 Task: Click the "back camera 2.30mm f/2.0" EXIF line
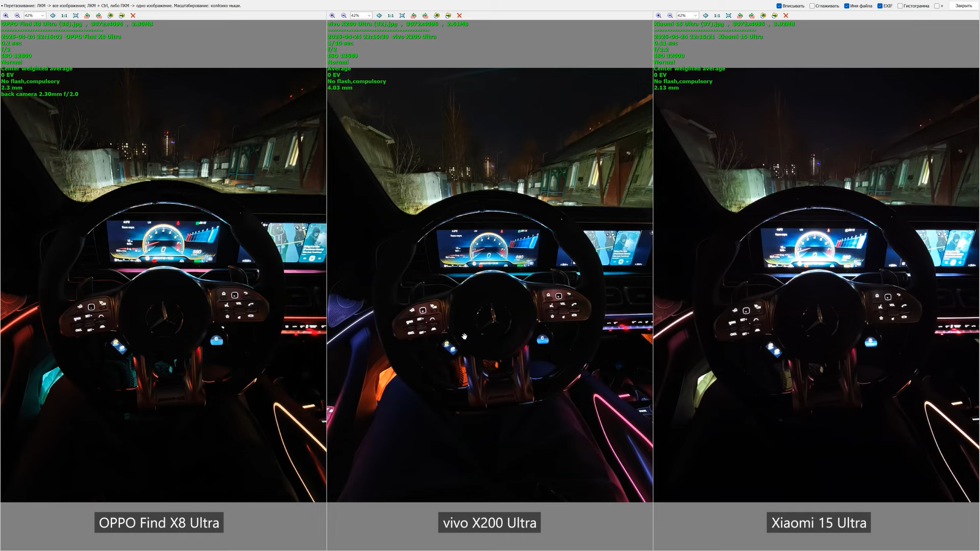pos(40,94)
